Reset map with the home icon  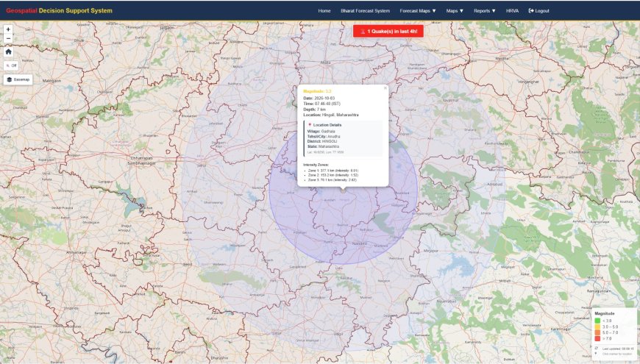tap(8, 51)
